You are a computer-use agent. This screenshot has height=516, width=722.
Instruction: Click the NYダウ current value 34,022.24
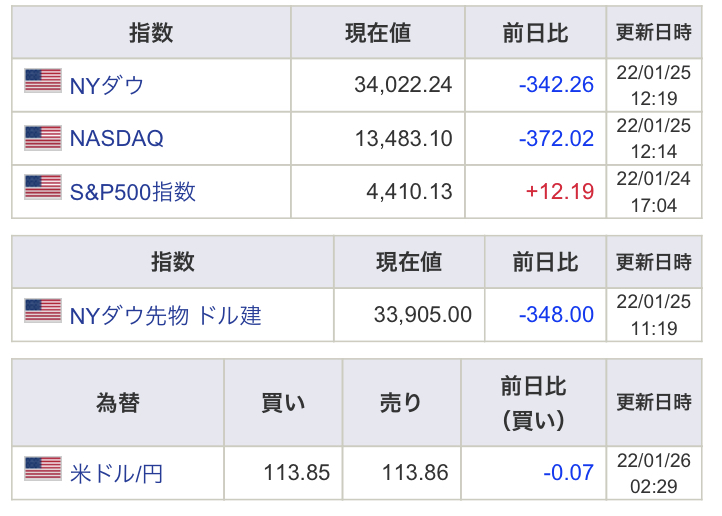[403, 85]
